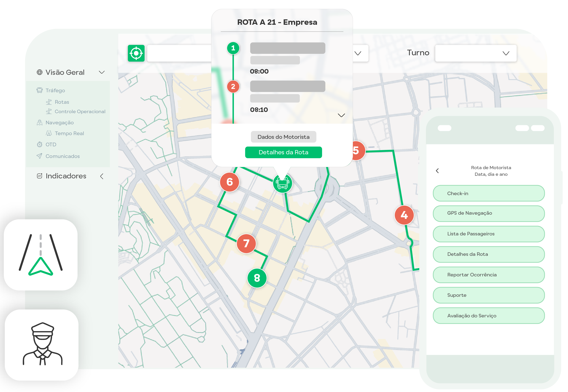This screenshot has width=568, height=392.
Task: Click the signpost icon beside Rotas
Action: 49,102
